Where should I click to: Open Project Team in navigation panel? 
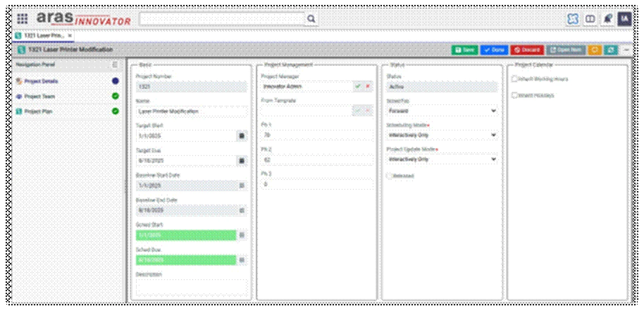[x=39, y=96]
